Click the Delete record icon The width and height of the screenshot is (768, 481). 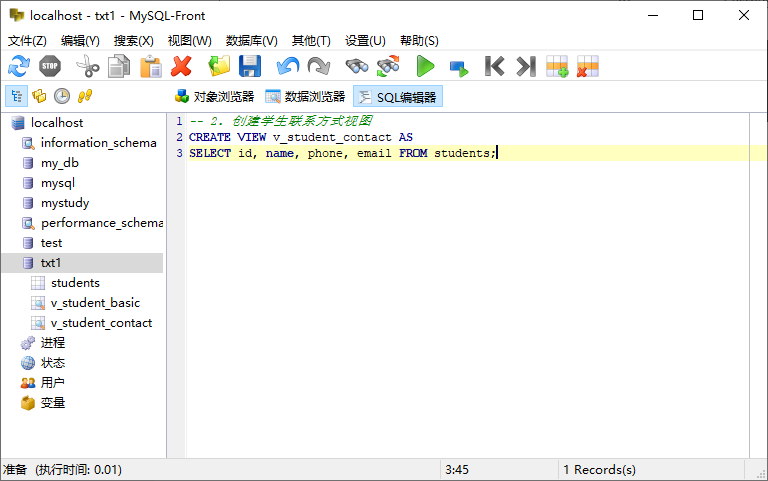click(588, 66)
